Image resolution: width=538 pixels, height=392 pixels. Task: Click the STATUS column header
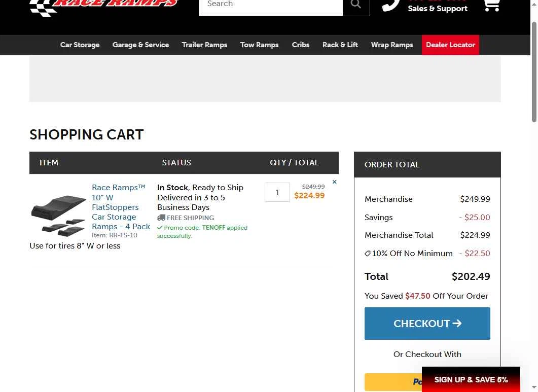pos(176,162)
